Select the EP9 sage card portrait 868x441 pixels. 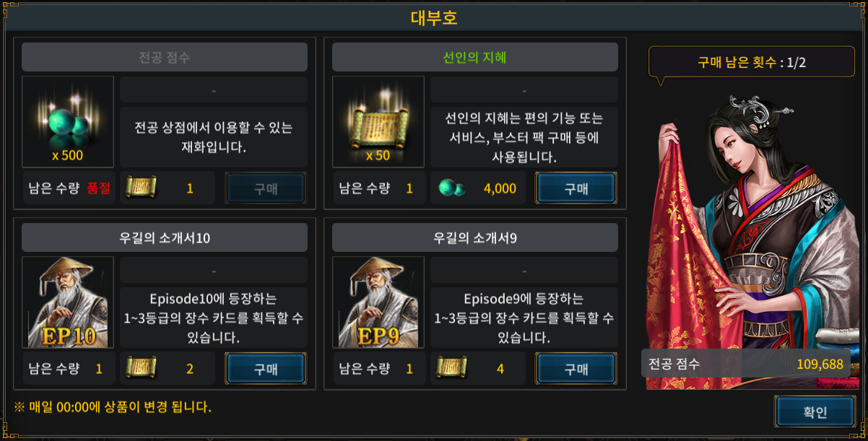(x=378, y=302)
